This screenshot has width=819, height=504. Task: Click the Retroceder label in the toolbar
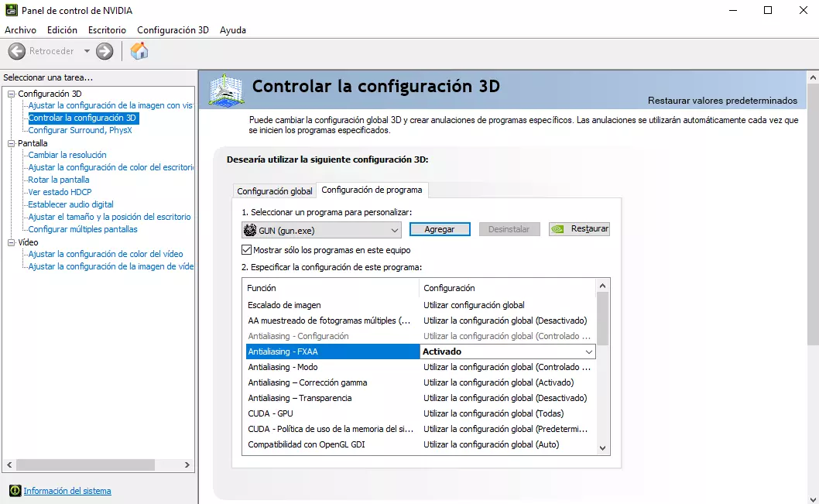[51, 51]
